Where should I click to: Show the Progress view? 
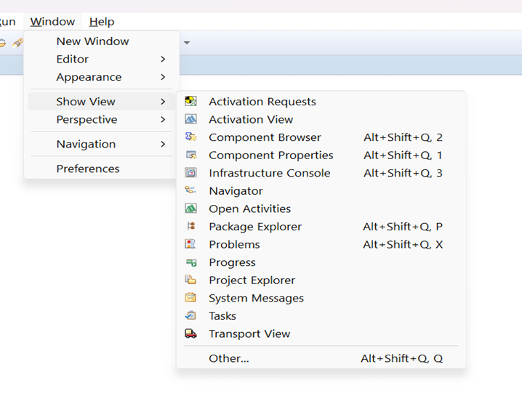tap(321, 262)
